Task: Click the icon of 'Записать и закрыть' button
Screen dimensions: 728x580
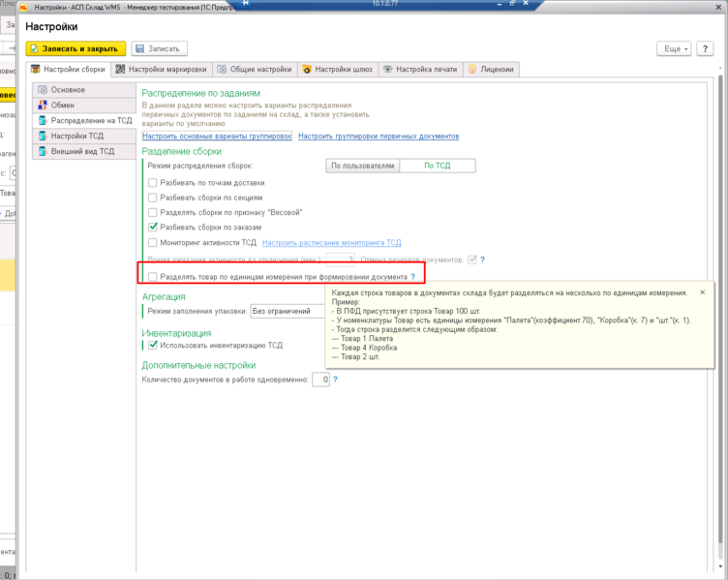Action: coord(34,48)
